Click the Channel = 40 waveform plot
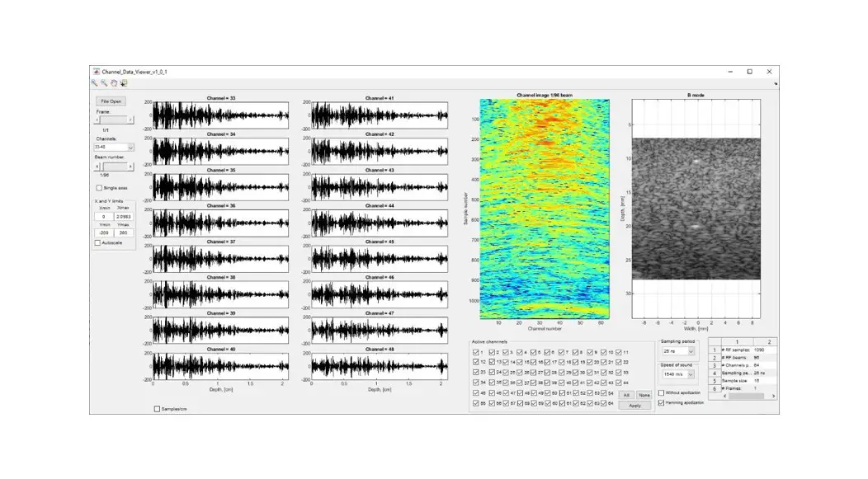Image resolution: width=868 pixels, height=479 pixels. click(221, 366)
